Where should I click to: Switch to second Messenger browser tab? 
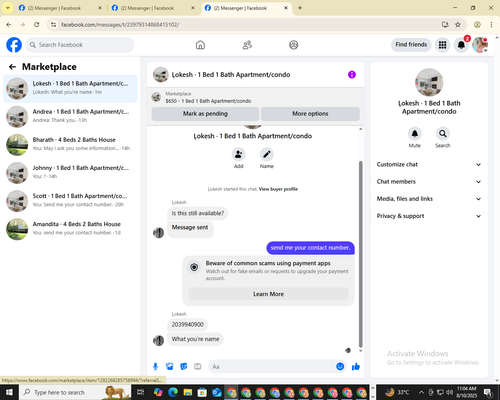click(x=151, y=8)
